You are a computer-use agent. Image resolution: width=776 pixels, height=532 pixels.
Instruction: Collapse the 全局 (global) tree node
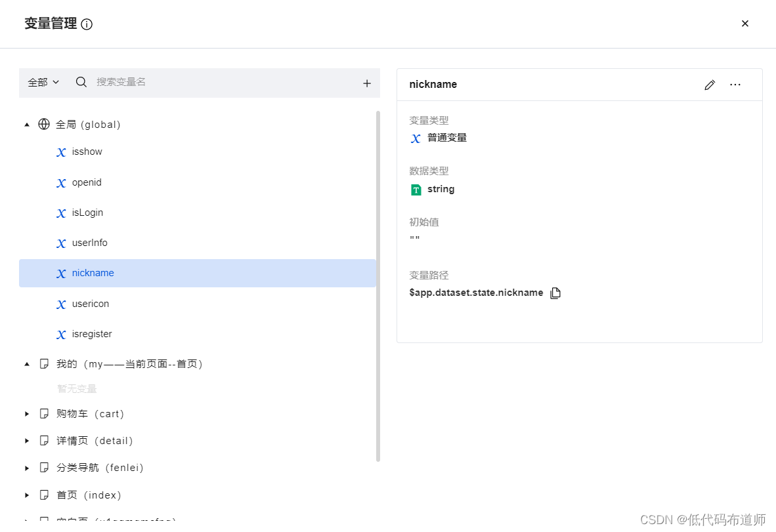point(27,124)
